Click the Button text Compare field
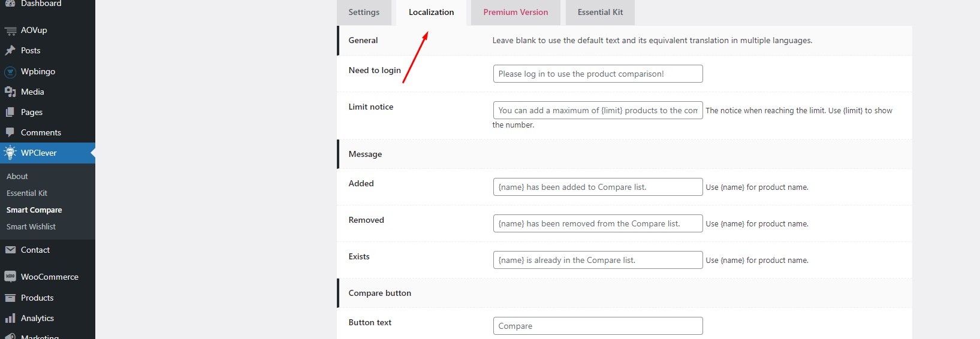Image resolution: width=980 pixels, height=339 pixels. [x=598, y=326]
